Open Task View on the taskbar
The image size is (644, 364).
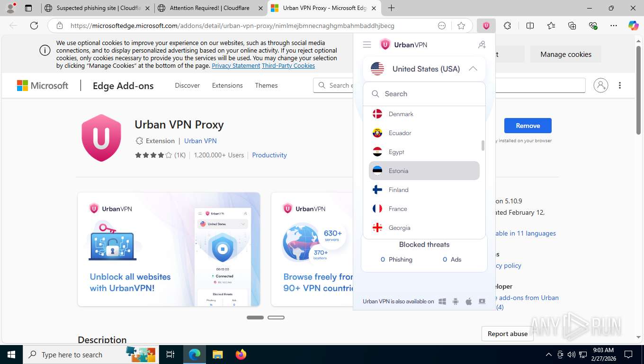click(x=170, y=355)
